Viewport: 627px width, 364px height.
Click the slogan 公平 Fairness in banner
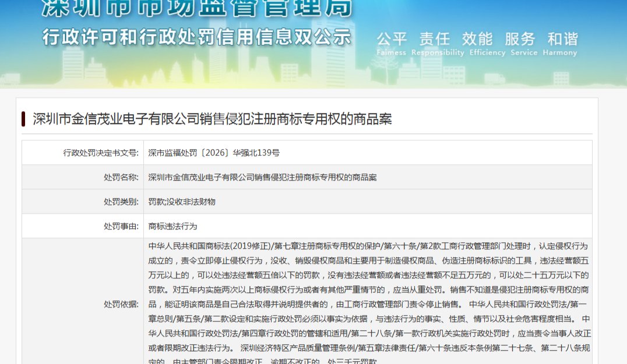click(x=392, y=44)
